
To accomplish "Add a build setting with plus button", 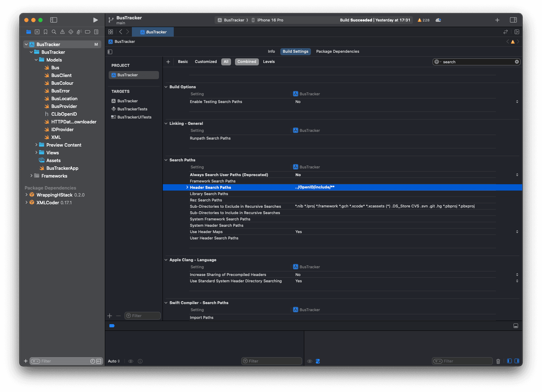I will pos(168,62).
